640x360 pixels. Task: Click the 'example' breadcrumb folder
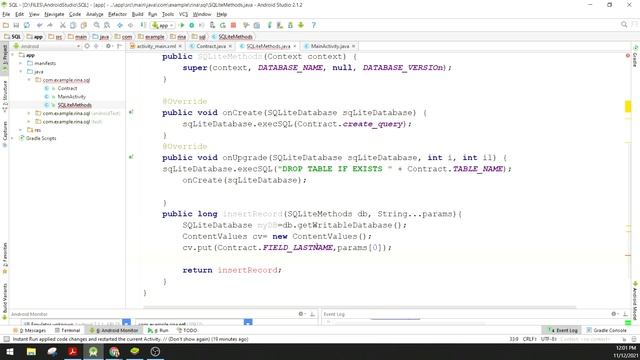point(151,37)
